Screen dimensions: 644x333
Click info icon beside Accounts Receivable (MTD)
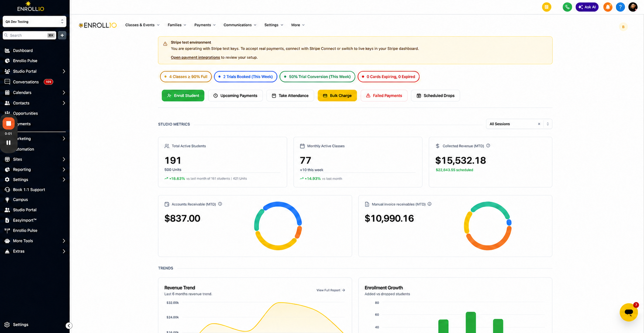(220, 204)
